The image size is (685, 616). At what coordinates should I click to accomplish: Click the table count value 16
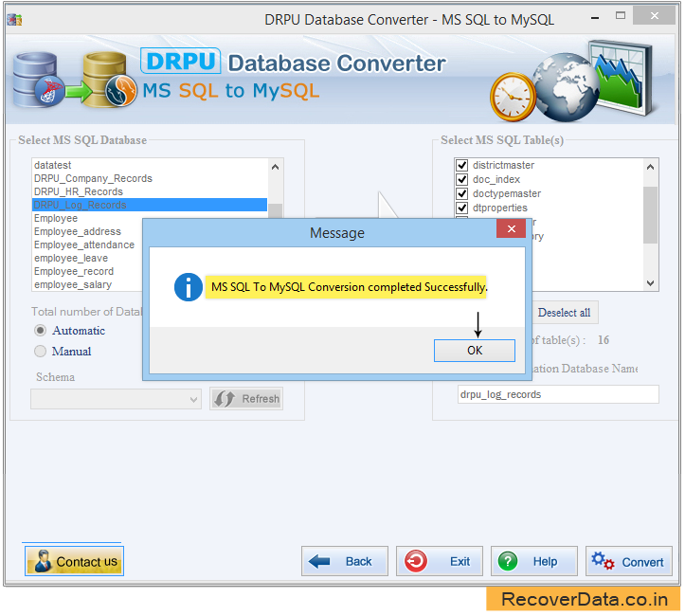tap(604, 340)
